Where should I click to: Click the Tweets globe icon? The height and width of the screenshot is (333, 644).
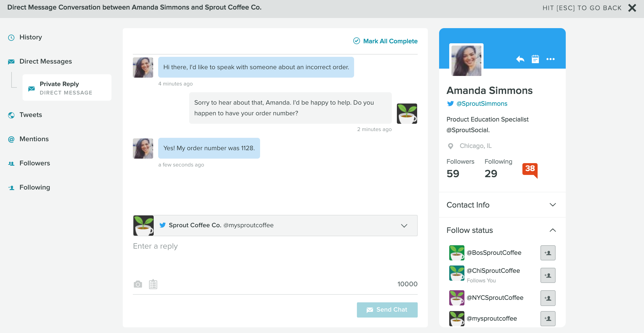point(12,115)
